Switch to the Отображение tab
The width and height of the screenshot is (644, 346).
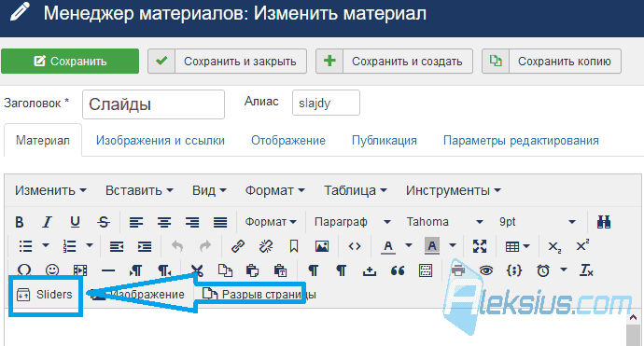tap(288, 141)
